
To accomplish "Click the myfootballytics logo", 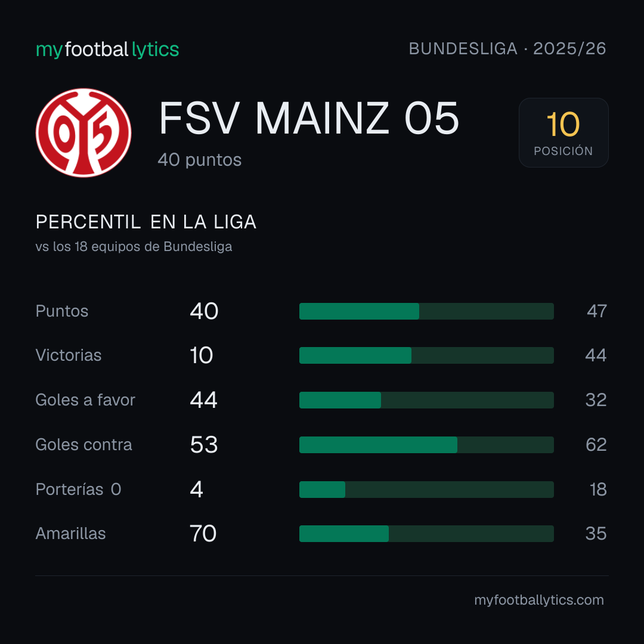I will (107, 49).
